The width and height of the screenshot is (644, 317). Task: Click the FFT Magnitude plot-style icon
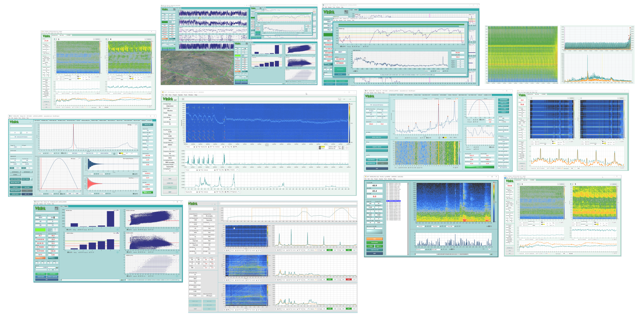pyautogui.click(x=239, y=192)
